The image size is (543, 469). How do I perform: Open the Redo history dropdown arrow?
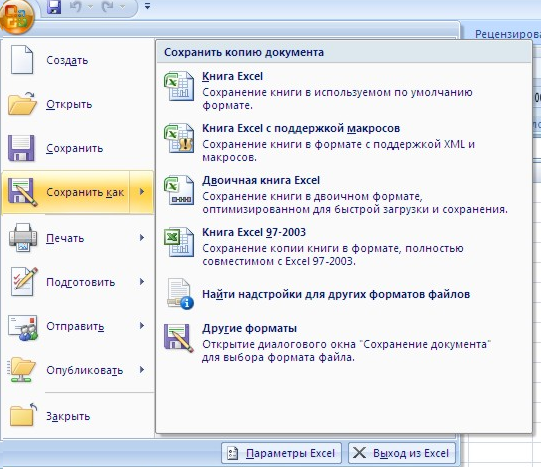pos(122,7)
